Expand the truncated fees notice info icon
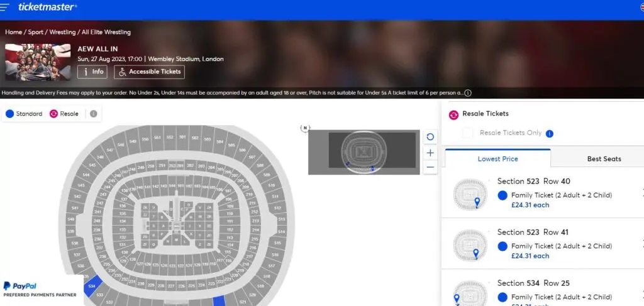The image size is (644, 306). pos(467,93)
